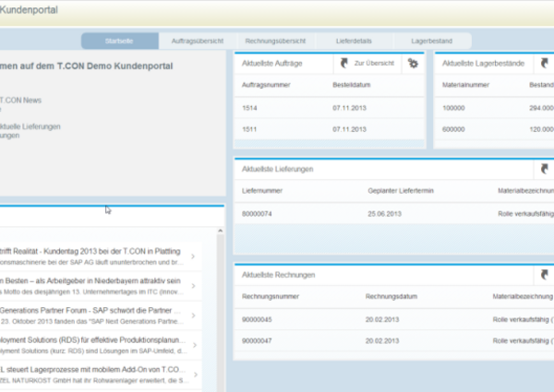
Task: Click the Liefernummer column header
Action: point(262,191)
